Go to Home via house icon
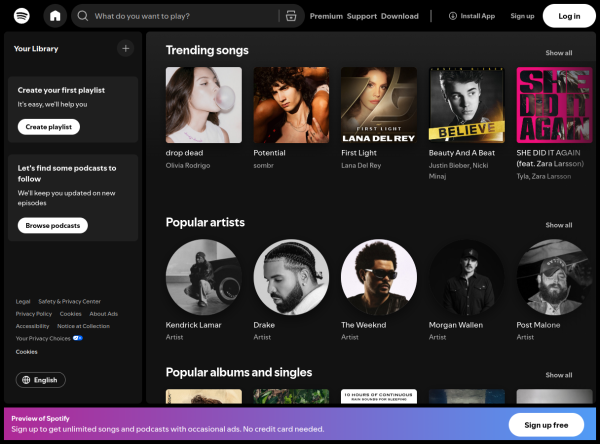Viewport: 600px width, 444px height. 55,16
